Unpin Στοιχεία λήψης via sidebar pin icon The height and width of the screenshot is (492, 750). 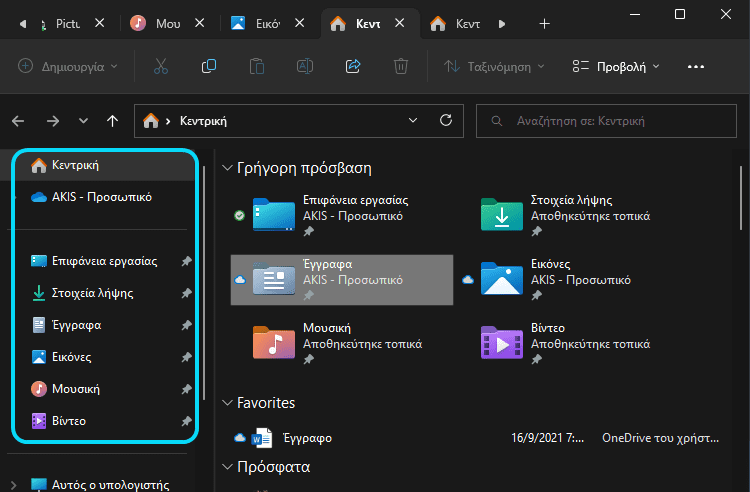coord(186,293)
